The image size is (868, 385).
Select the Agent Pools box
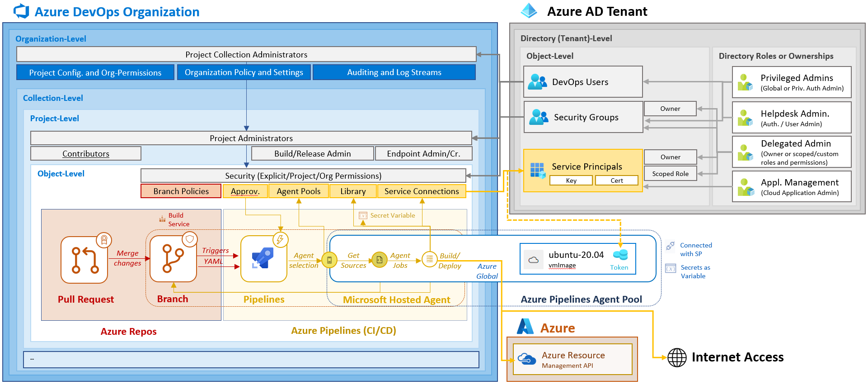pyautogui.click(x=299, y=191)
